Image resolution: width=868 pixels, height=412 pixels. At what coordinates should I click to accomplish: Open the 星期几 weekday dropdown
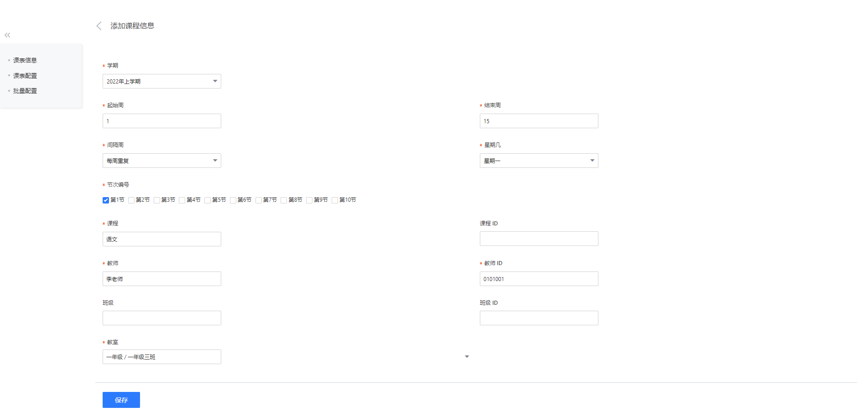[x=538, y=161]
